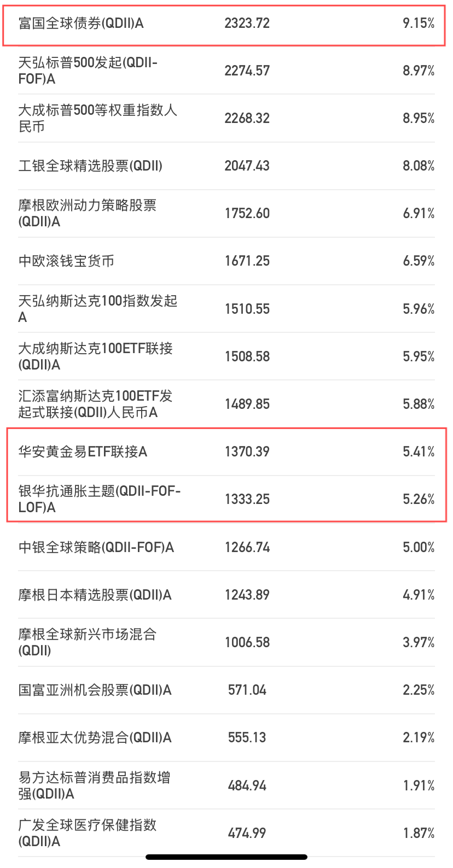Open 大成标普500等权重指数人民币 fund
The image size is (453, 868).
coord(226,118)
